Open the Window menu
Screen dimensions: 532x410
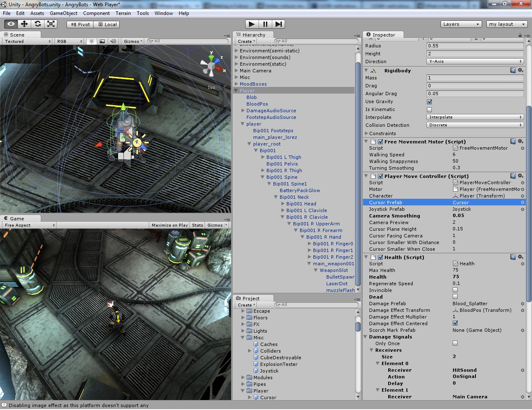tap(164, 13)
